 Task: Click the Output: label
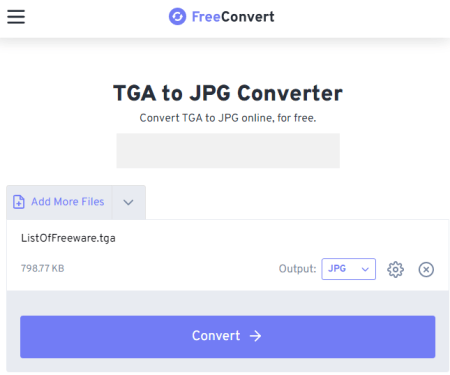(x=297, y=269)
